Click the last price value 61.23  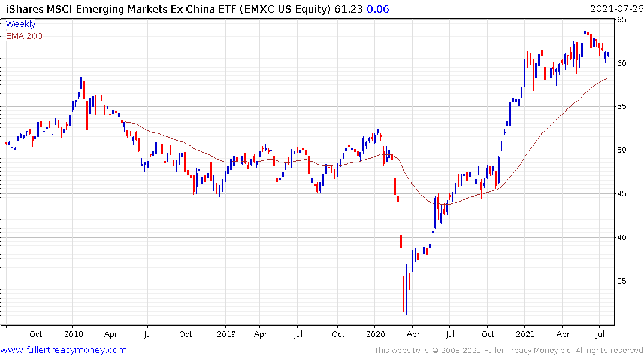coord(348,9)
